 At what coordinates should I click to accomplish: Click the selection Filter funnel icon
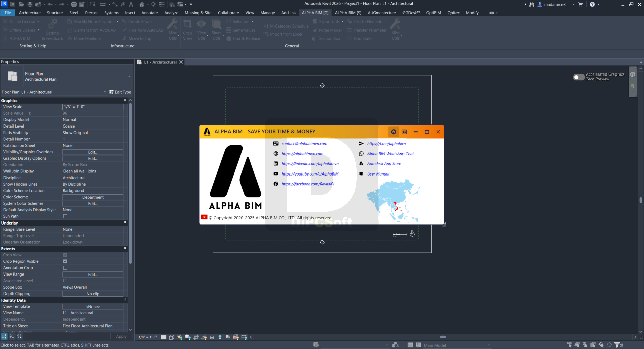coord(617,345)
